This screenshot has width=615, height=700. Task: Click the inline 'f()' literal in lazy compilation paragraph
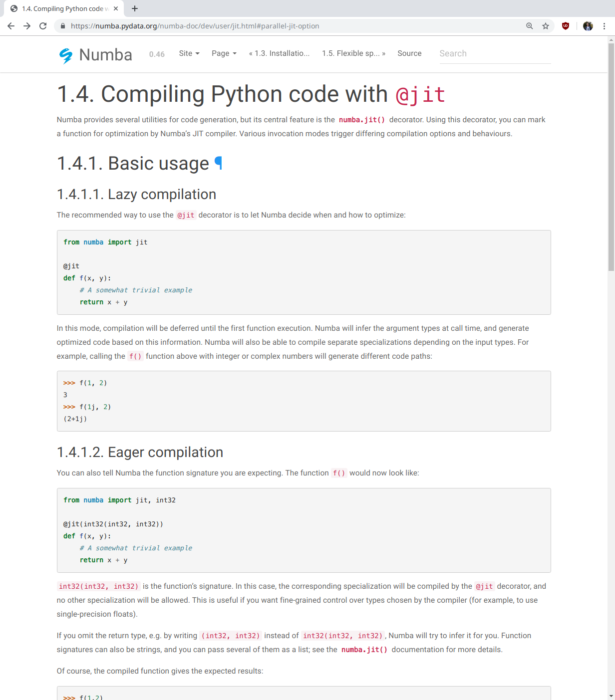tap(135, 356)
